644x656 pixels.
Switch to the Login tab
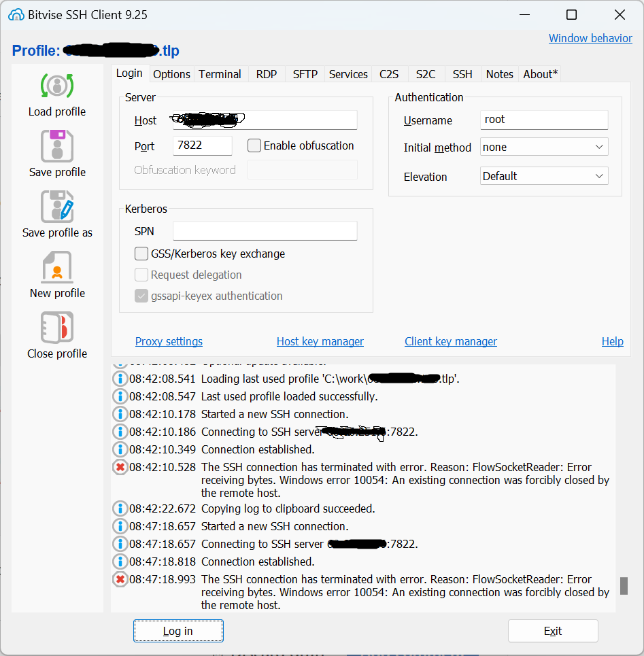(x=130, y=73)
